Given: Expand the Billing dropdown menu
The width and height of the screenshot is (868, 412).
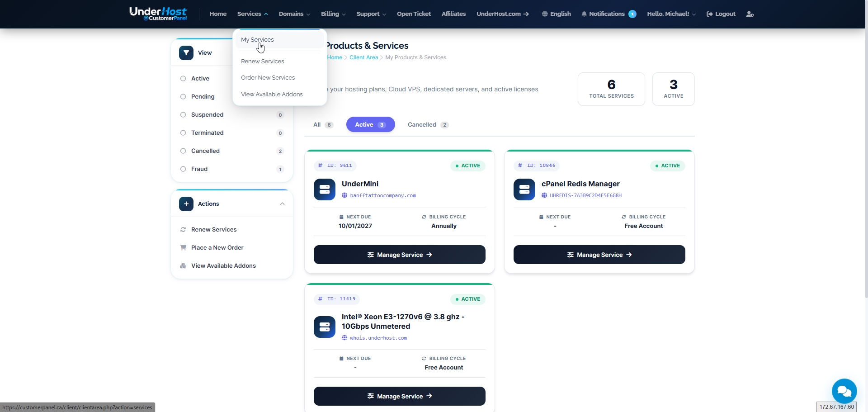Looking at the screenshot, I should (x=333, y=14).
